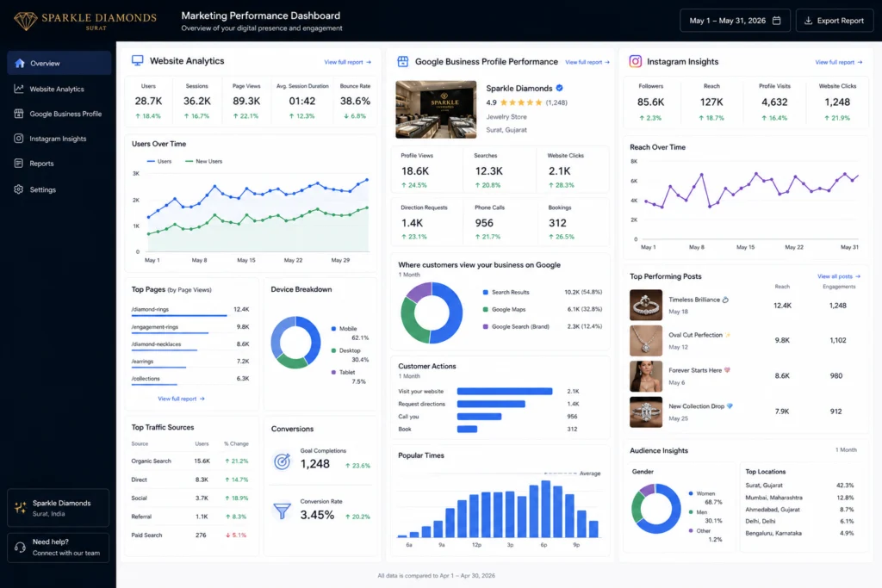Click the /engagement-rings page row
The height and width of the screenshot is (588, 882).
coord(190,328)
